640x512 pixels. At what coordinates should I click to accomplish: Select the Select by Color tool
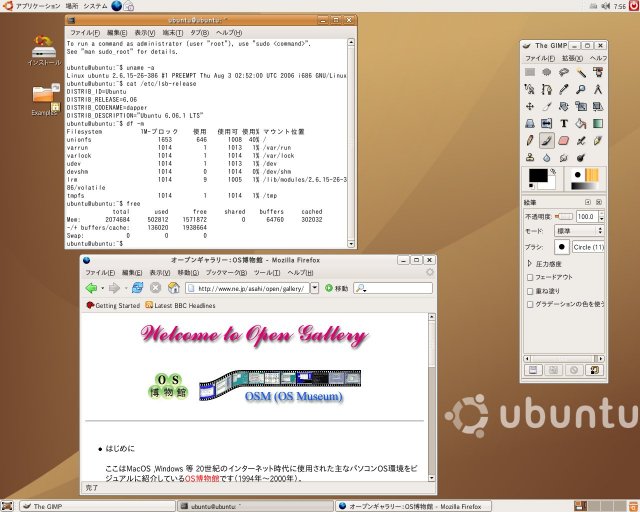click(x=598, y=72)
